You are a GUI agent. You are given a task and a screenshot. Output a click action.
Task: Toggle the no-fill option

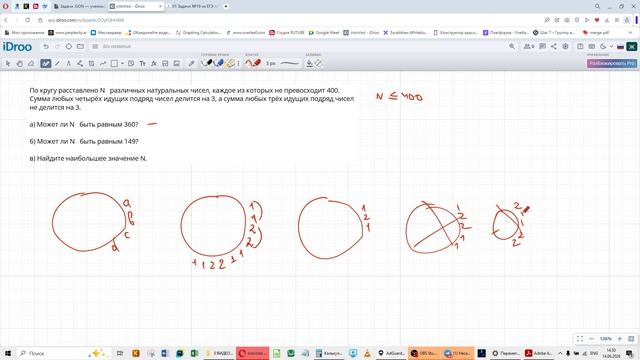click(319, 63)
